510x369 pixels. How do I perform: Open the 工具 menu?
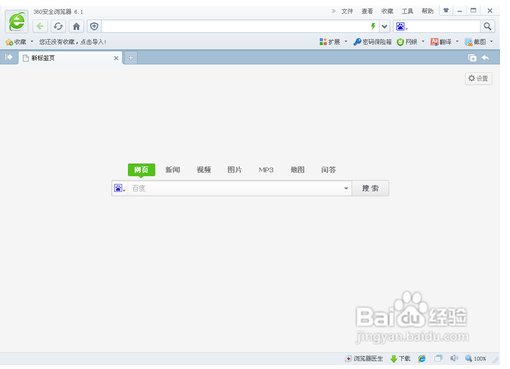(407, 11)
